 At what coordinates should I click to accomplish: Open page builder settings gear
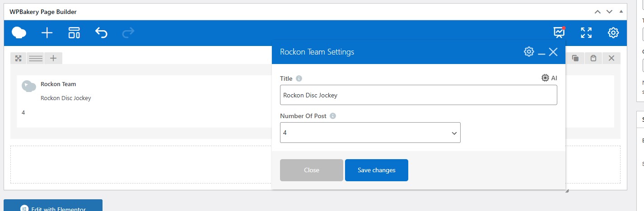tap(613, 32)
